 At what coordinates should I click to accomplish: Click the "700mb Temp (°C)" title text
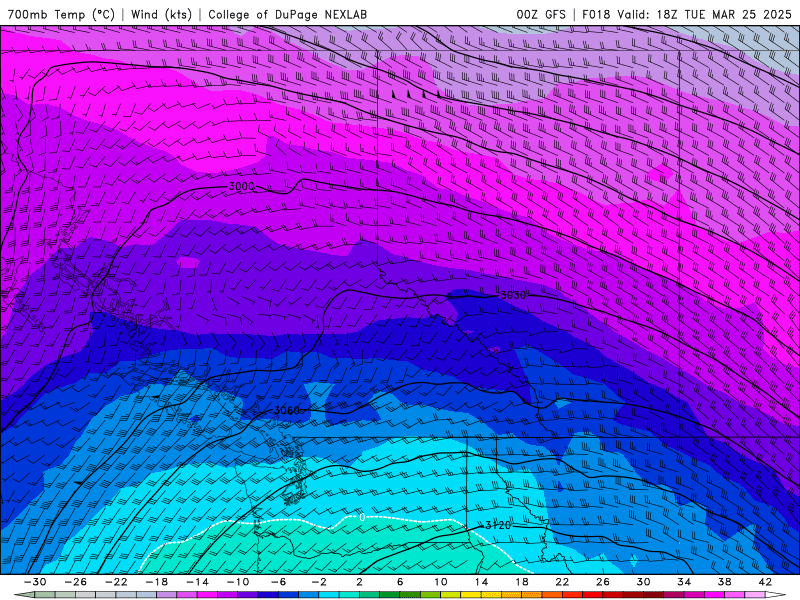[61, 14]
